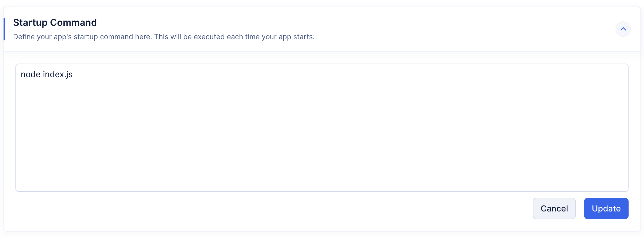The width and height of the screenshot is (644, 237).
Task: Cancel the startup command edit
Action: click(x=554, y=208)
